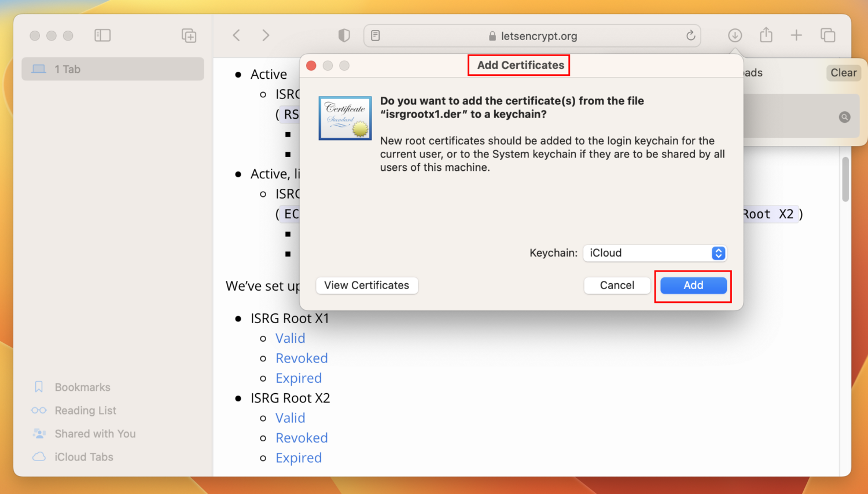The image size is (868, 494).
Task: Show downloads with the arrow icon
Action: click(735, 35)
